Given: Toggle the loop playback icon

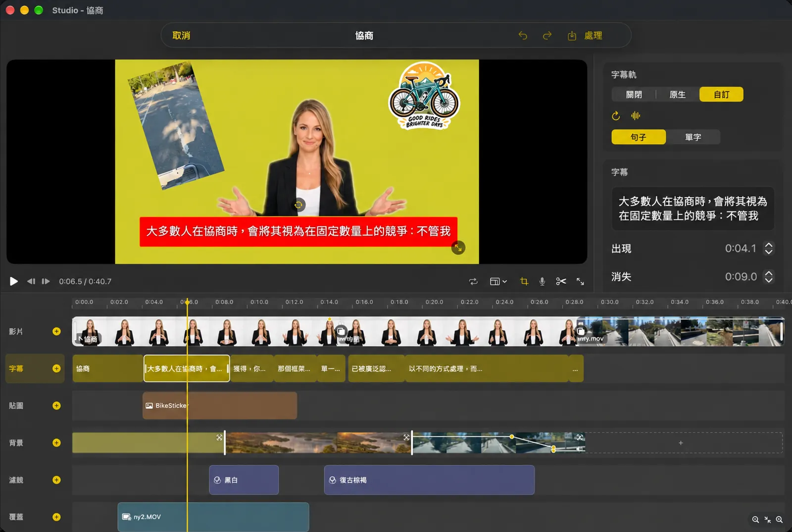Looking at the screenshot, I should 473,281.
